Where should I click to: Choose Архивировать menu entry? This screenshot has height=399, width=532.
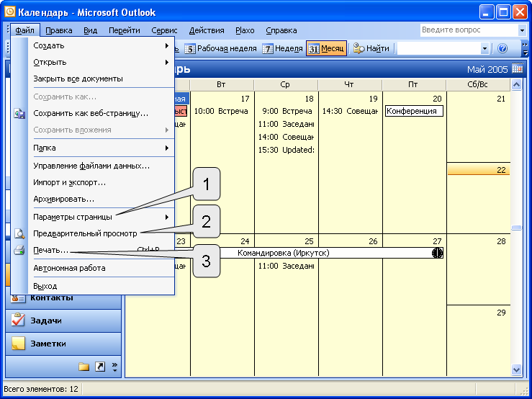point(101,199)
